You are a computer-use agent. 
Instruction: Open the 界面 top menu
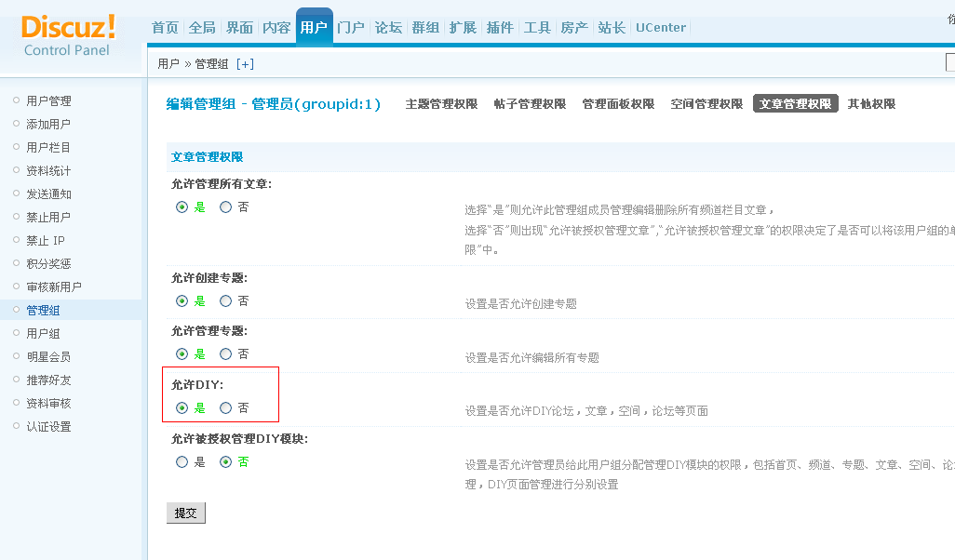click(239, 28)
